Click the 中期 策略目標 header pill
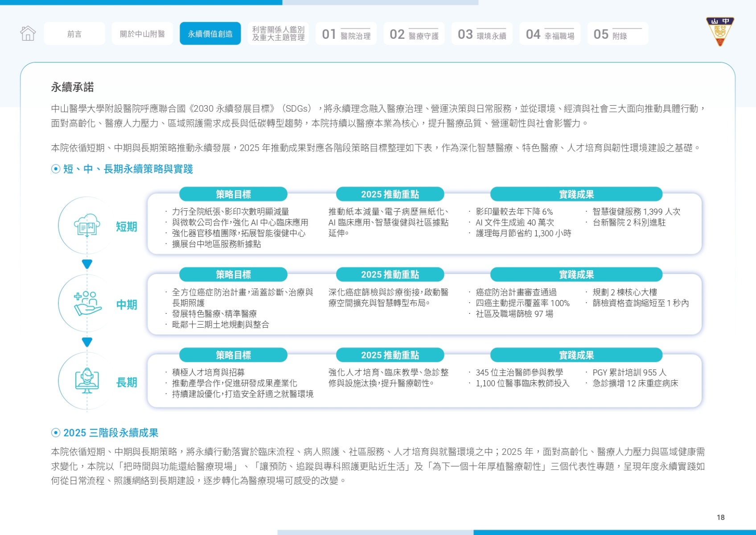The width and height of the screenshot is (756, 535). point(233,275)
